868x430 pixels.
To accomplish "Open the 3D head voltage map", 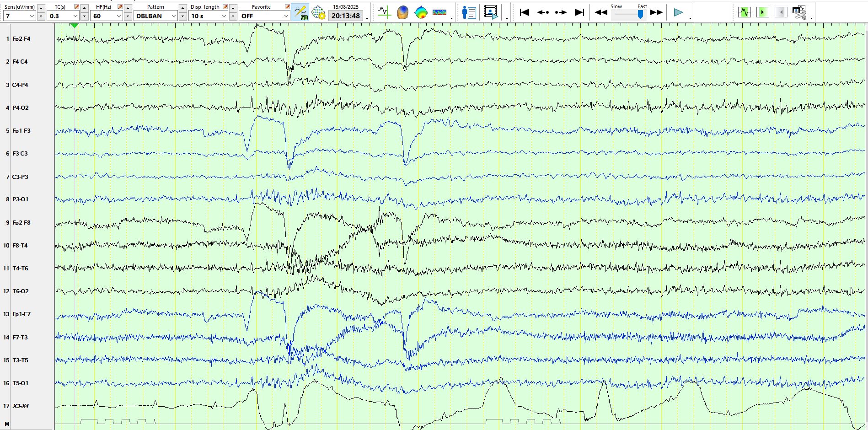I will click(x=402, y=12).
